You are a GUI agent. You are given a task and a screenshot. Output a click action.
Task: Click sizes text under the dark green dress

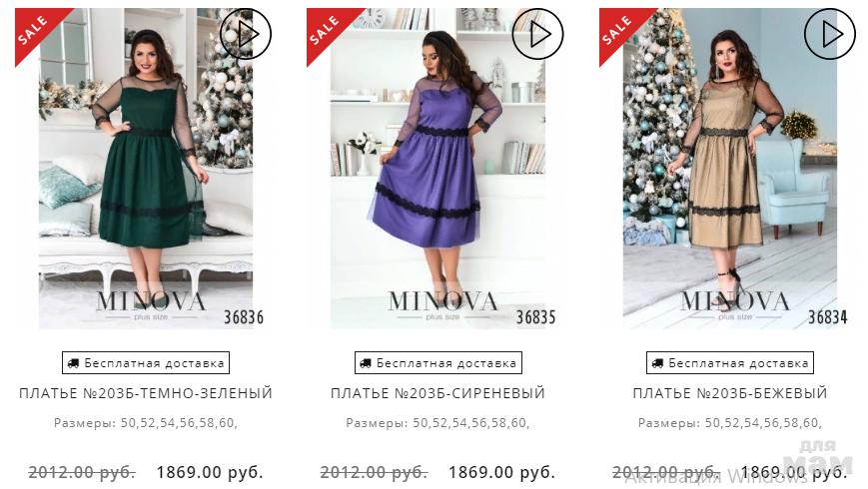tap(146, 423)
